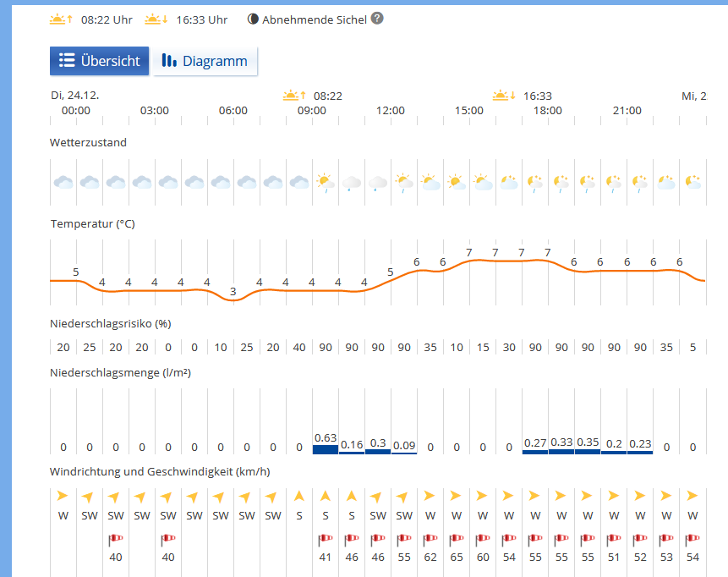This screenshot has height=577, width=728.
Task: Click the sunset icon beside 16:33 Uhr in header
Action: 157,19
